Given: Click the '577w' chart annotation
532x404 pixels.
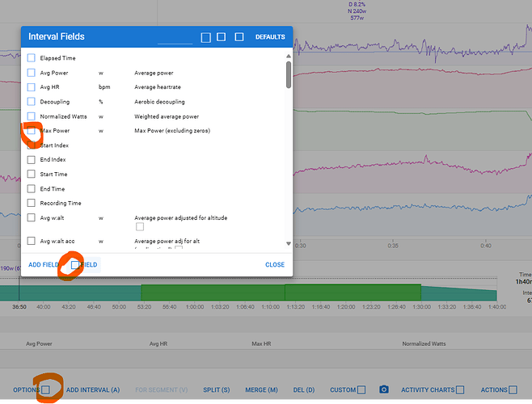Looking at the screenshot, I should [x=357, y=18].
